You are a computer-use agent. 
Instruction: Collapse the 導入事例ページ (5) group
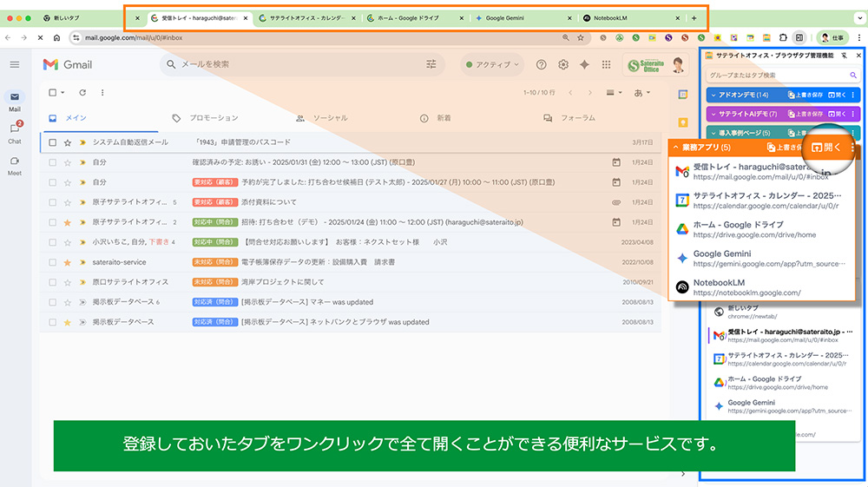coord(713,133)
